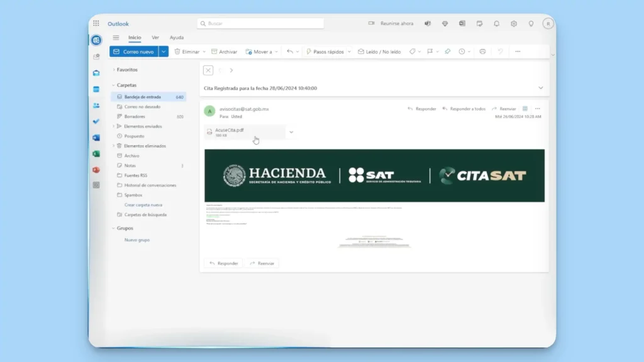Image resolution: width=644 pixels, height=362 pixels.
Task: Click the premium diamond icon
Action: tap(445, 23)
